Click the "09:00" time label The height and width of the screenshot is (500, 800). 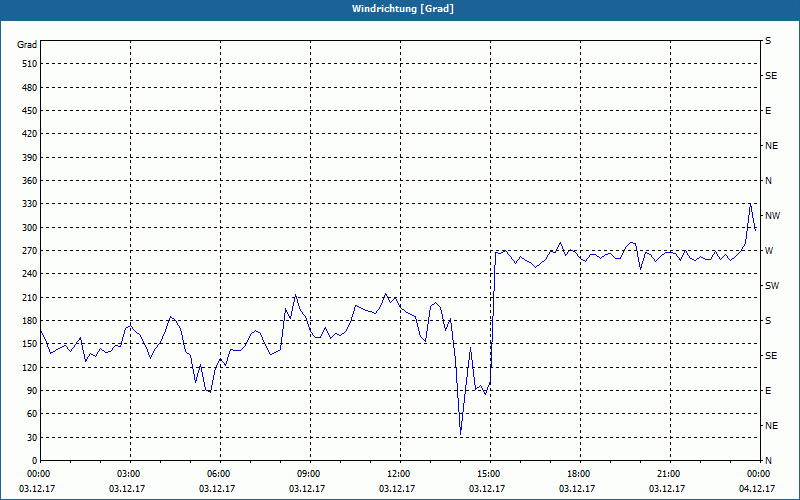coord(307,474)
